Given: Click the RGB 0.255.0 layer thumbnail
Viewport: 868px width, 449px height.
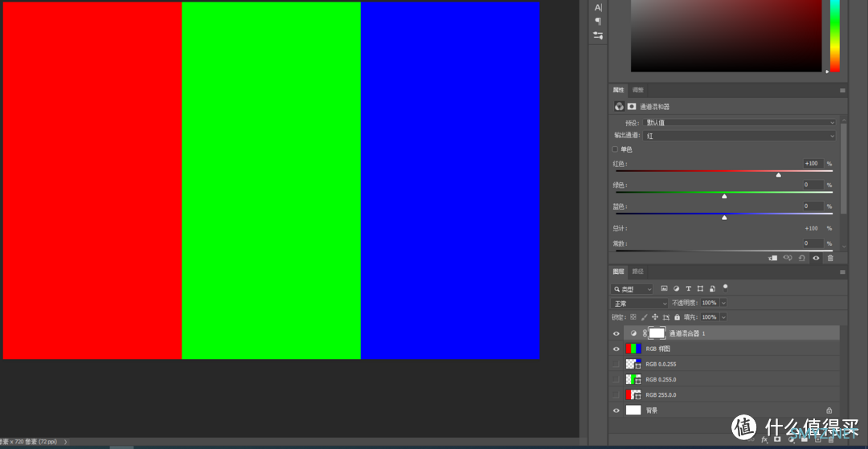Looking at the screenshot, I should click(633, 379).
